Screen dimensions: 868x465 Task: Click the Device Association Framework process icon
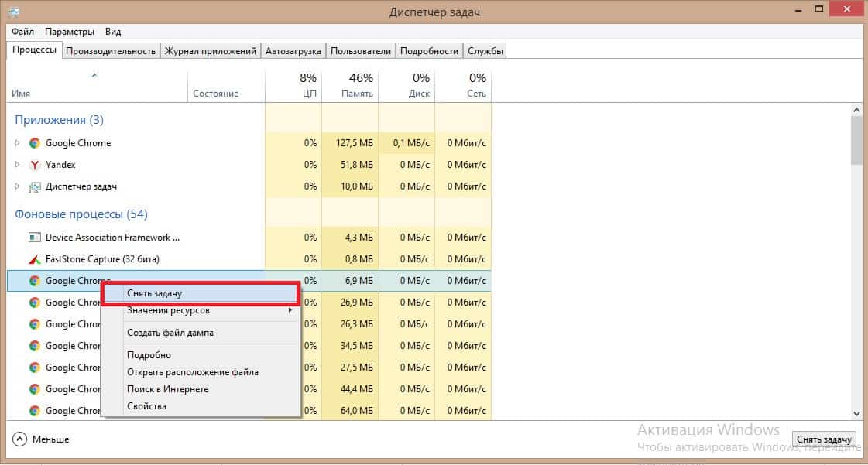click(x=34, y=238)
